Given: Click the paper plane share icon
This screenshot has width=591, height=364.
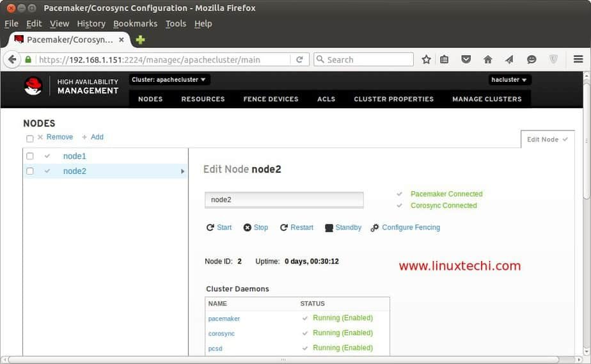Looking at the screenshot, I should tap(509, 59).
